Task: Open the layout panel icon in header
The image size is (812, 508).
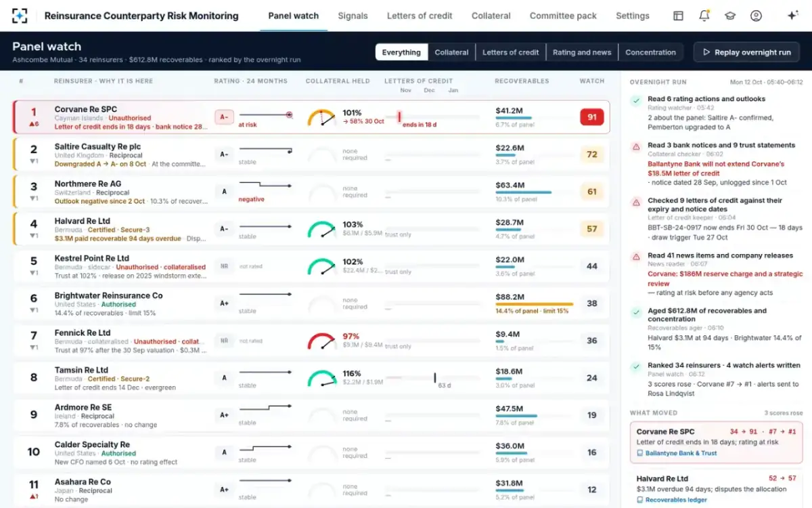Action: 678,16
